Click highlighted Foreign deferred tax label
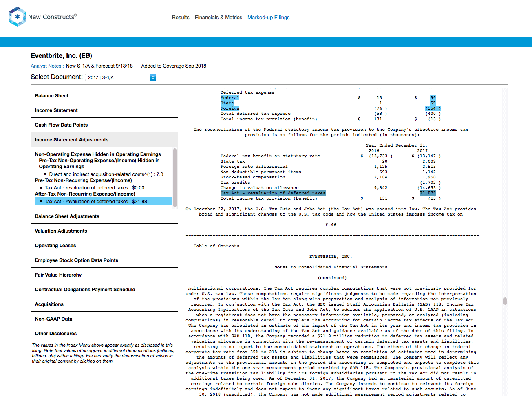The height and width of the screenshot is (396, 532). coord(230,108)
